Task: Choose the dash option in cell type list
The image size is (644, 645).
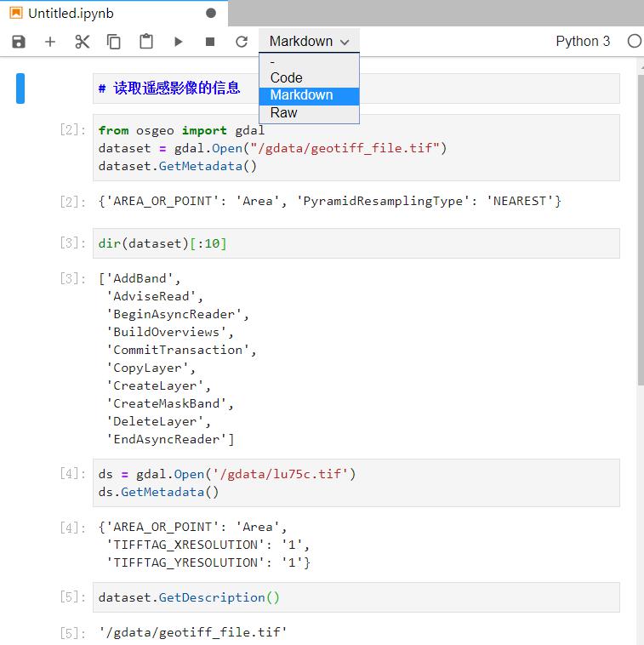Action: [309, 62]
